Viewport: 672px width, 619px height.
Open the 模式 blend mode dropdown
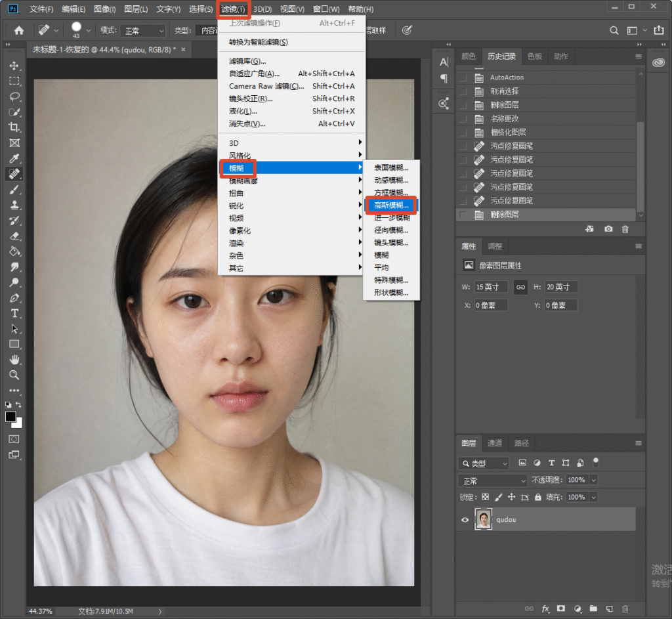[142, 30]
